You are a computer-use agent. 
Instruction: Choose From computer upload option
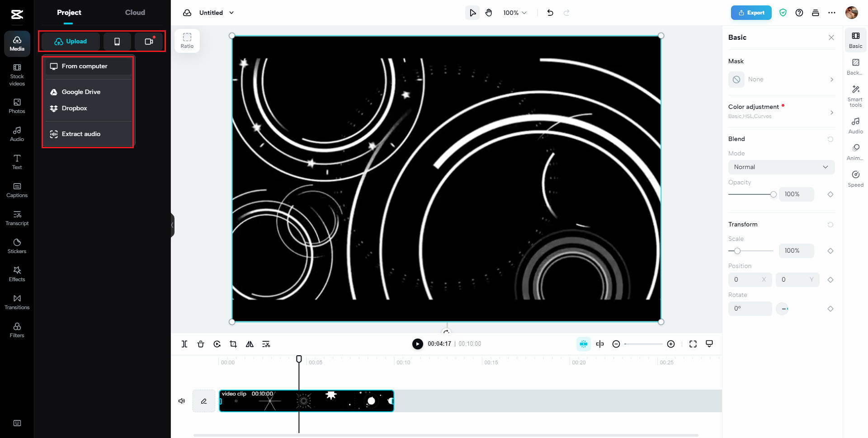pos(89,66)
